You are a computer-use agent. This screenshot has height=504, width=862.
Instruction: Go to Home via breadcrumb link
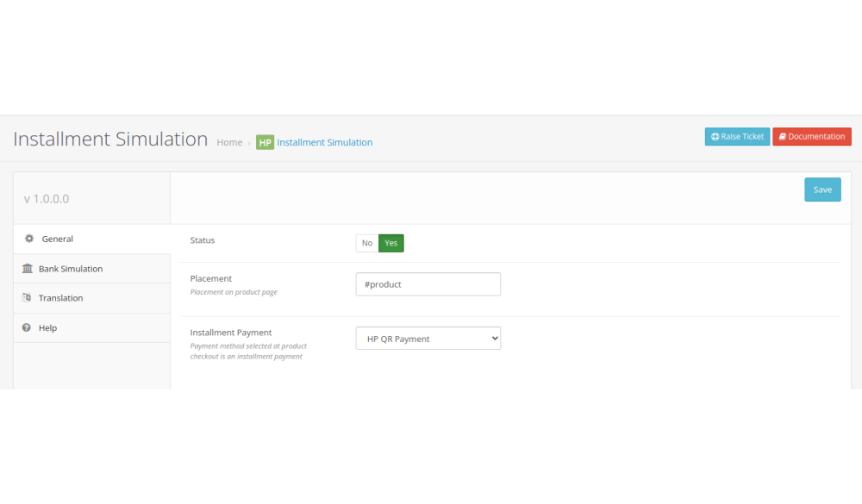[x=229, y=142]
